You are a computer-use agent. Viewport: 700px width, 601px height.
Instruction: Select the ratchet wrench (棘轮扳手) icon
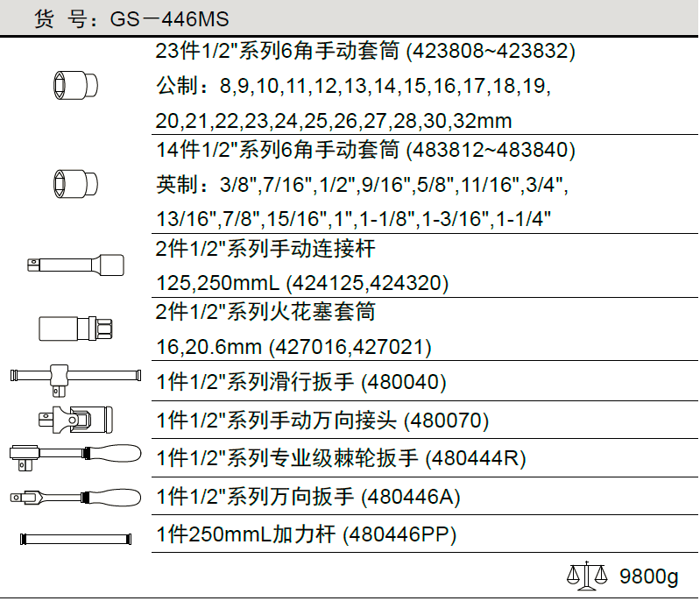[x=74, y=454]
